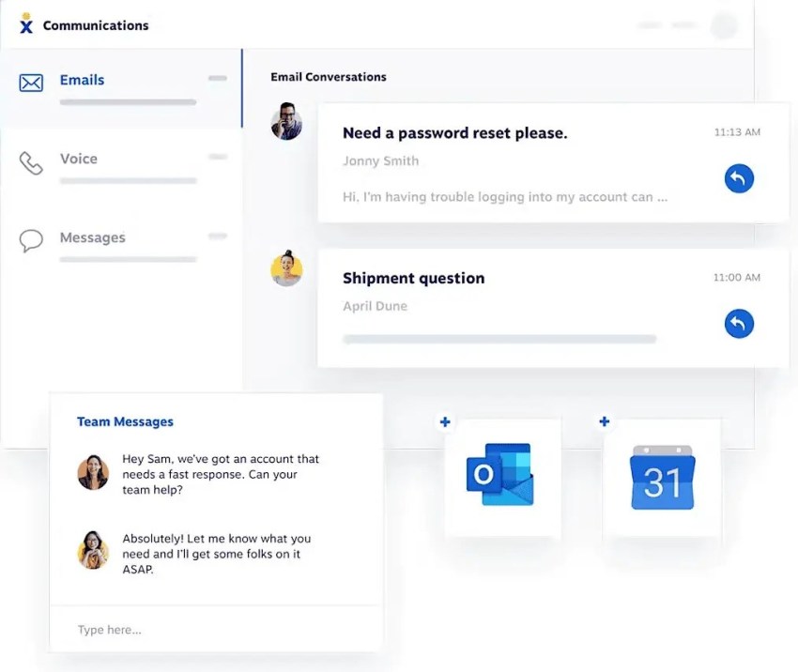Add Google Calendar with its plus button
Screen dimensions: 798x672
(604, 421)
